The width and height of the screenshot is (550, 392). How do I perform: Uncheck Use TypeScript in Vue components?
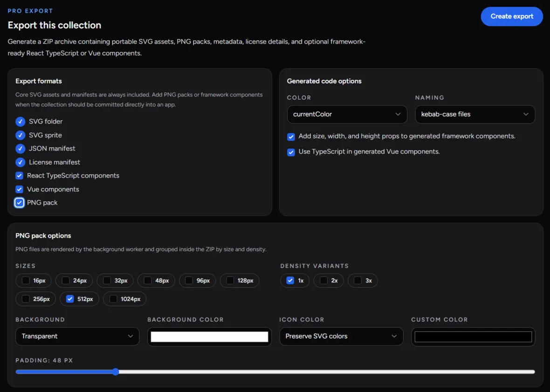(291, 152)
